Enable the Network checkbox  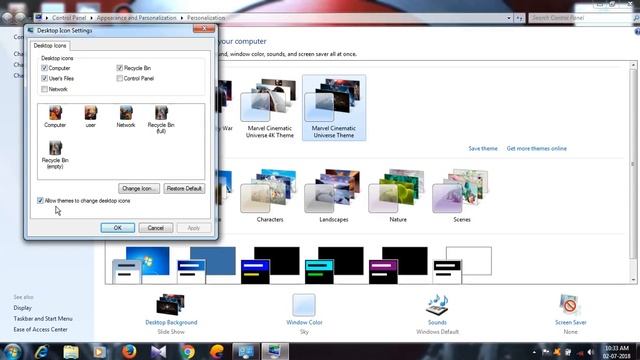click(x=44, y=89)
